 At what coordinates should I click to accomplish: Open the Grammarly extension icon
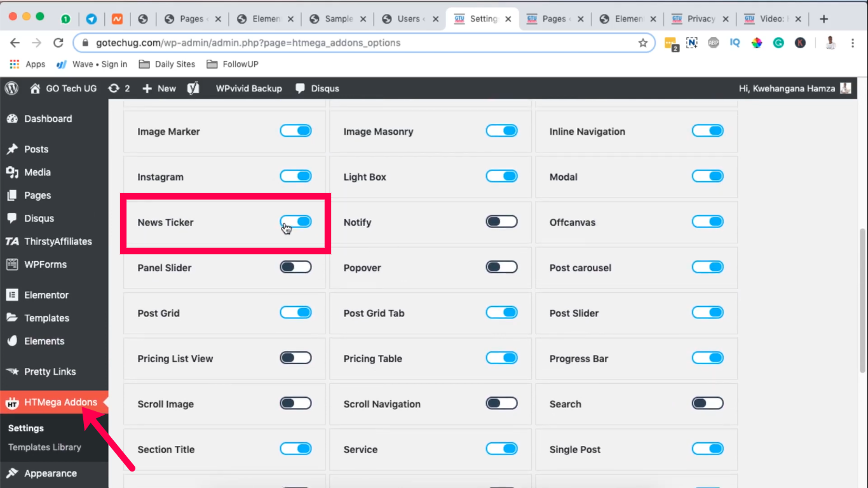pyautogui.click(x=778, y=43)
